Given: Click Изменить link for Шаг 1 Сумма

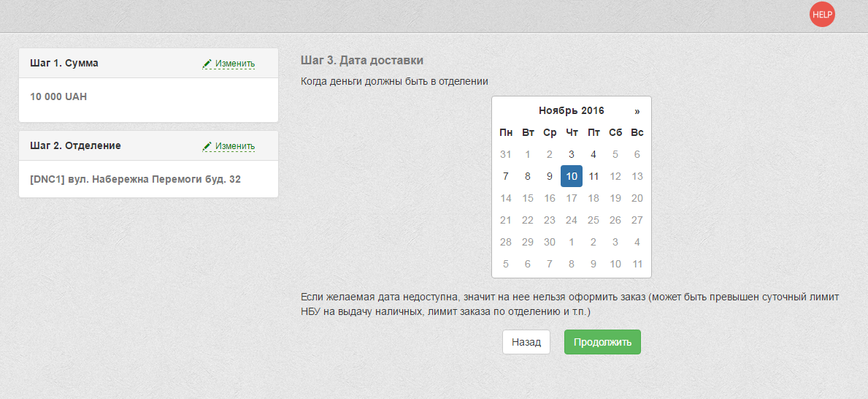Looking at the screenshot, I should point(234,64).
